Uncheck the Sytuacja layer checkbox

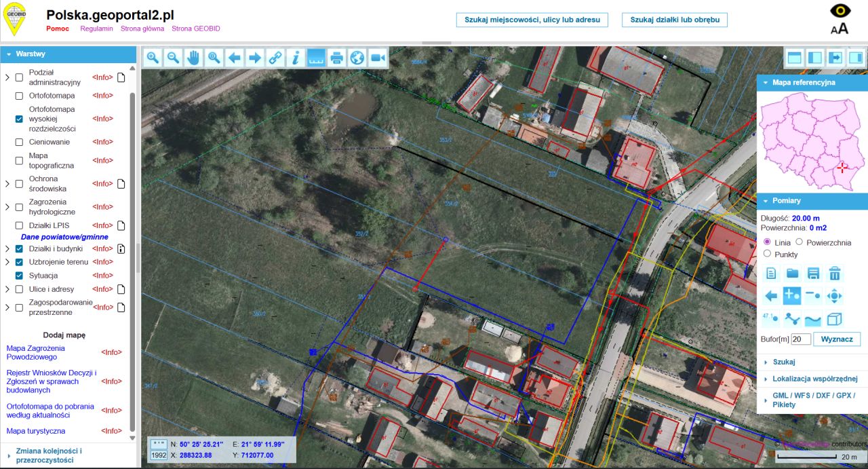(19, 276)
